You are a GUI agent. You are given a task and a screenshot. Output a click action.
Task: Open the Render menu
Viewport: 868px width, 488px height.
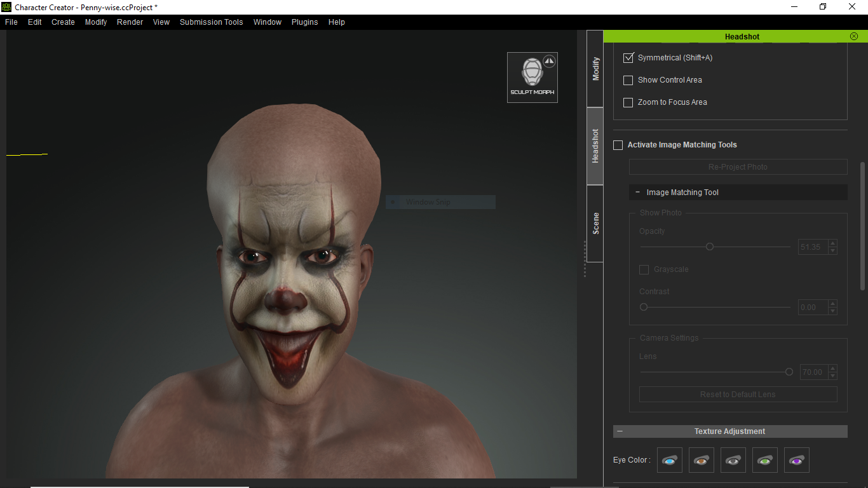point(130,22)
